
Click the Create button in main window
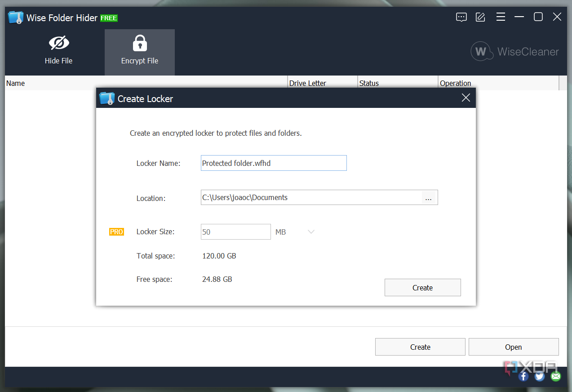(x=420, y=347)
